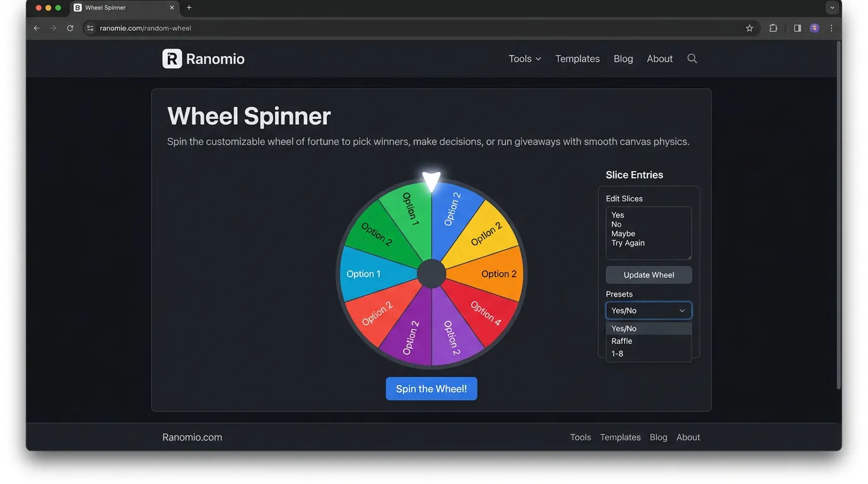This screenshot has height=484, width=868.
Task: Open Templates in the footer links
Action: tap(620, 437)
